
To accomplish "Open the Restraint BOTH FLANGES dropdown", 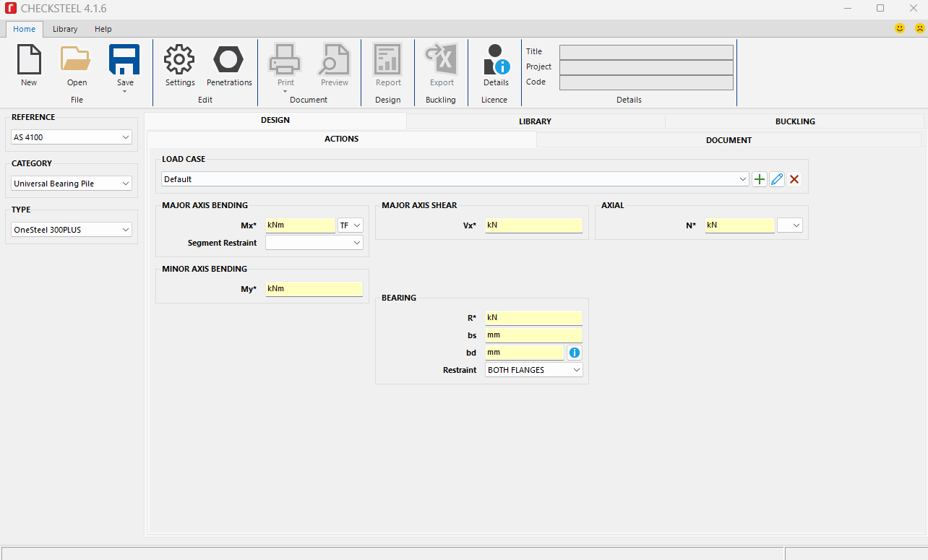I will point(534,370).
